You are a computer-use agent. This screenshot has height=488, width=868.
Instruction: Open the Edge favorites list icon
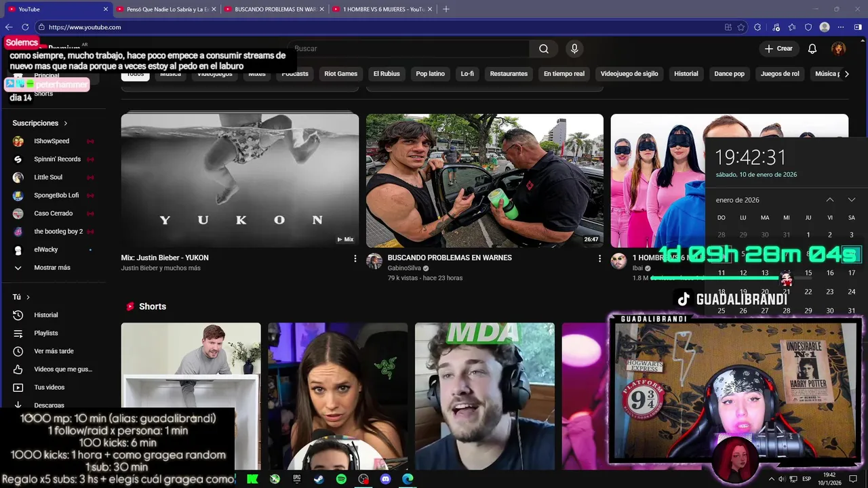point(791,27)
